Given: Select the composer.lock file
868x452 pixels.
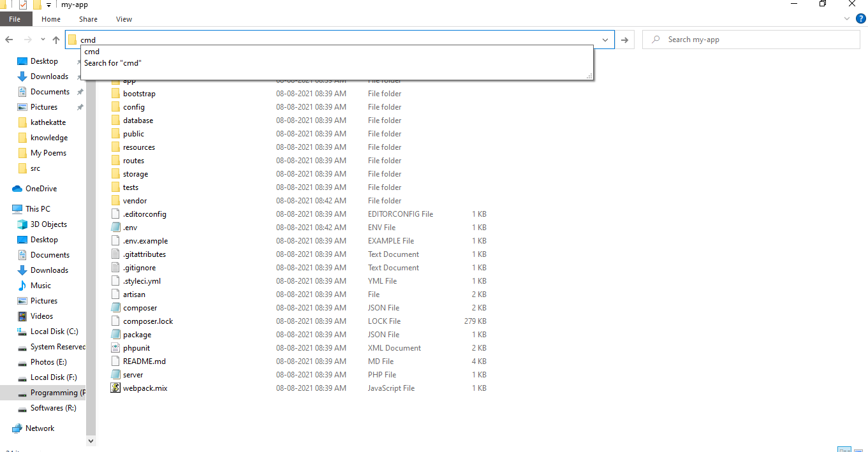Looking at the screenshot, I should (x=148, y=321).
